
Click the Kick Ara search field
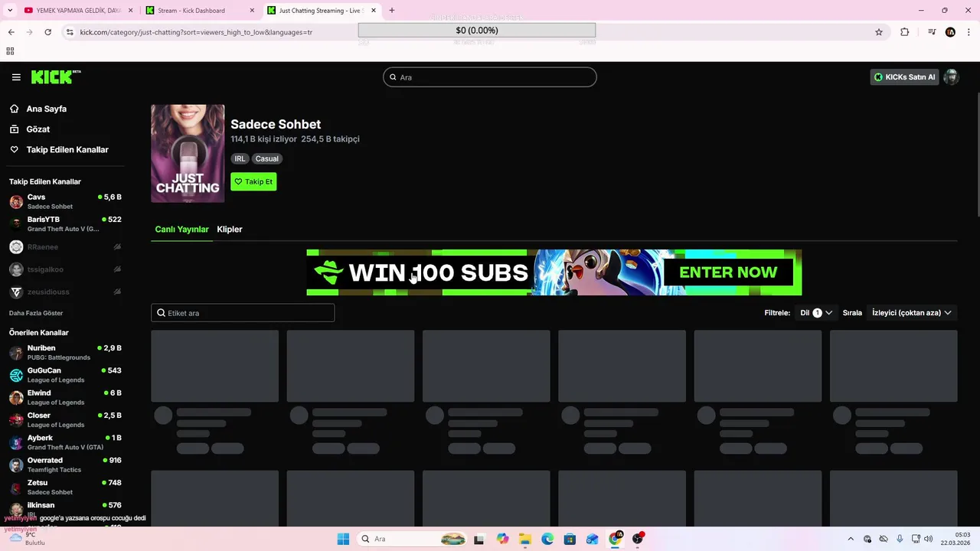[x=490, y=77]
